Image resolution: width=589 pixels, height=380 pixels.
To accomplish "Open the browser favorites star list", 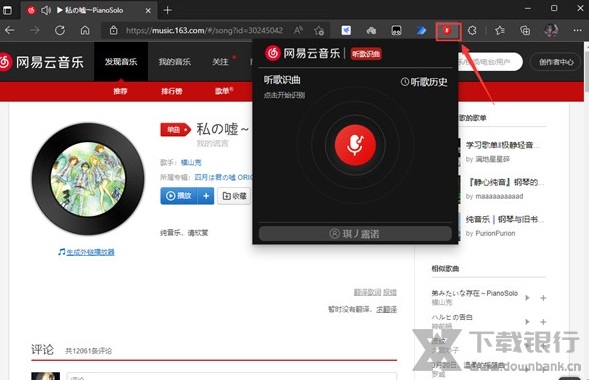I will [x=500, y=30].
